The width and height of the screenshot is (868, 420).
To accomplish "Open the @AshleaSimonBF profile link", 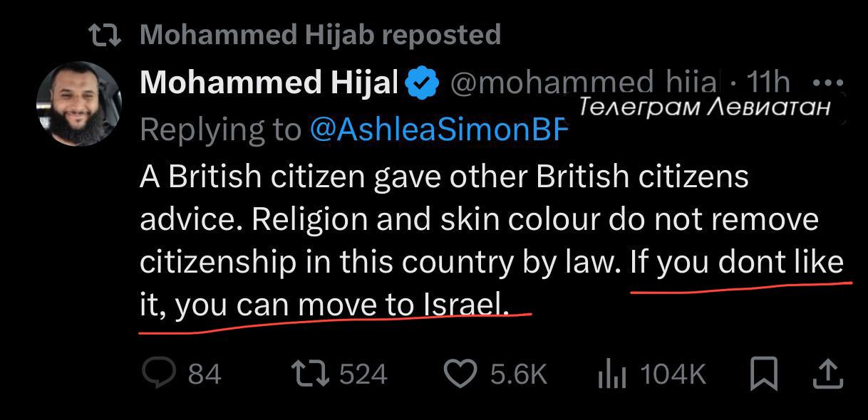I will (x=437, y=128).
